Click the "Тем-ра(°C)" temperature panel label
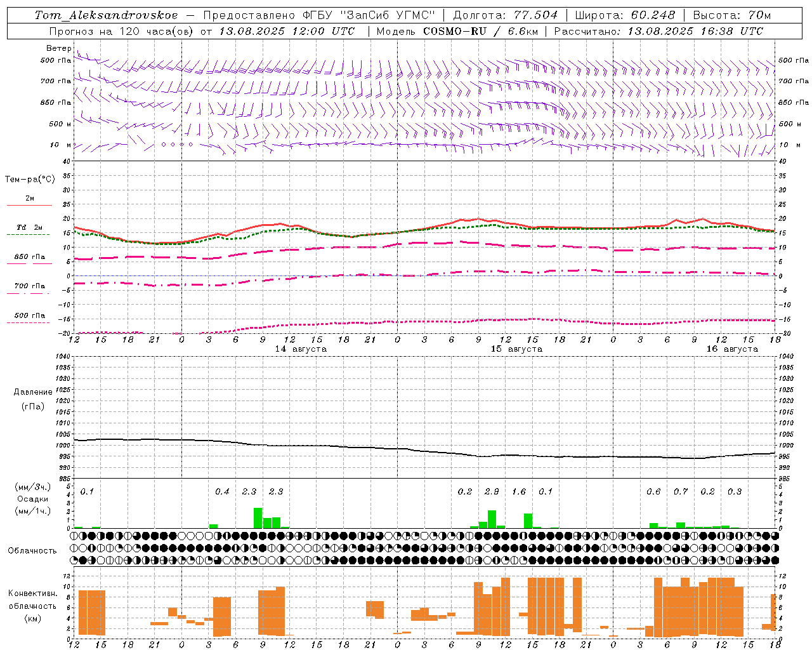 click(x=30, y=180)
